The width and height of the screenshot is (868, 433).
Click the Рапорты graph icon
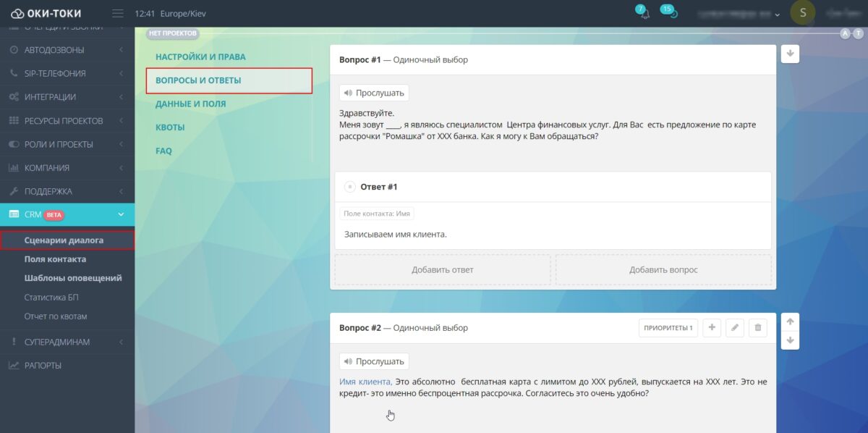[x=14, y=366]
